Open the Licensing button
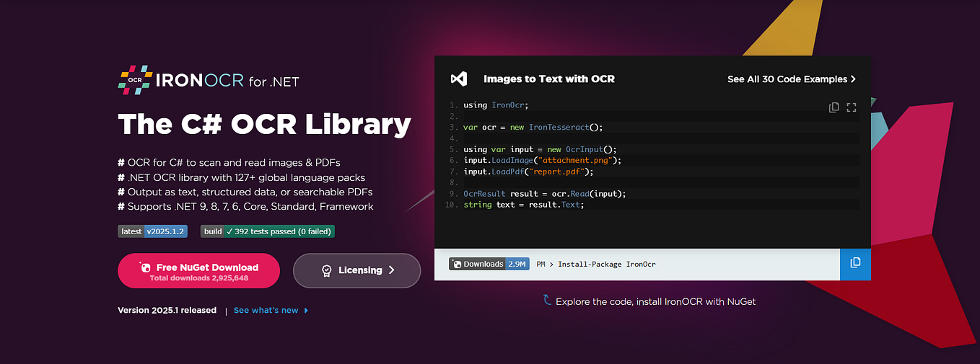Screen dimensions: 980x364 coord(356,271)
